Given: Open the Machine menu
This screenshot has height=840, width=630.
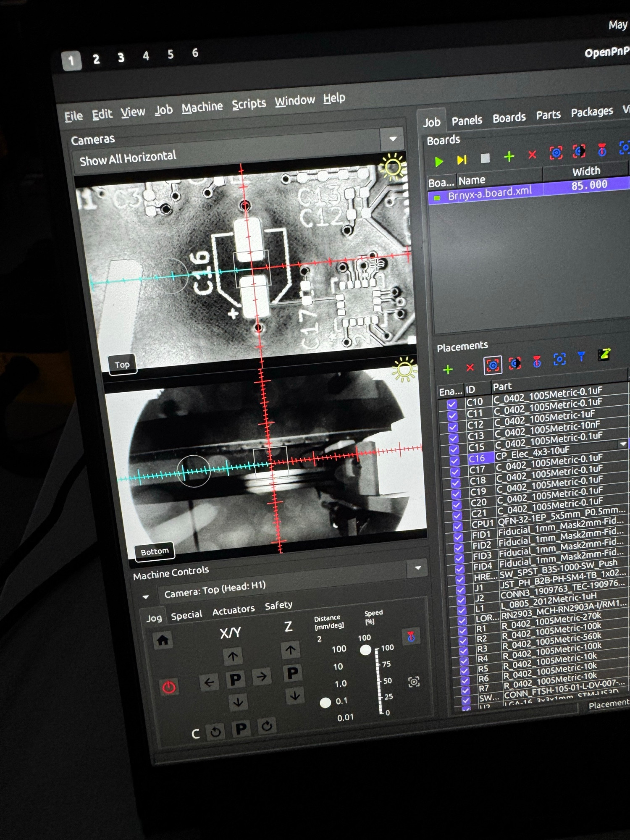Looking at the screenshot, I should [202, 108].
